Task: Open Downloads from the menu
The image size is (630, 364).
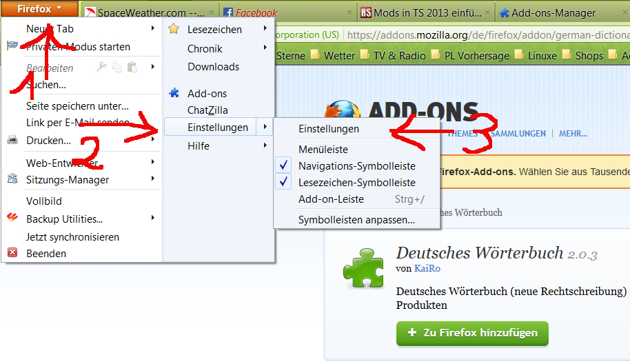Action: pos(214,67)
